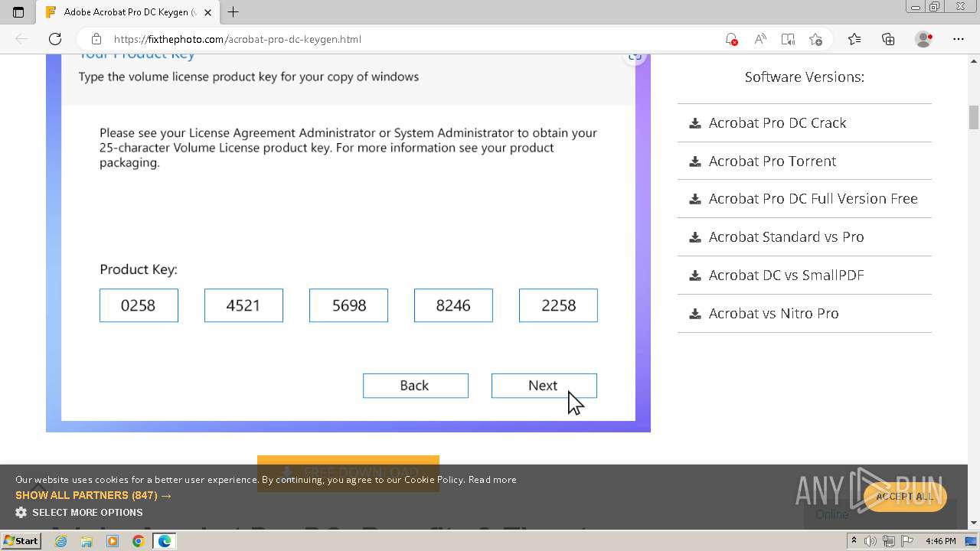Click product key field containing 5698
Viewport: 980px width, 551px height.
pos(348,305)
